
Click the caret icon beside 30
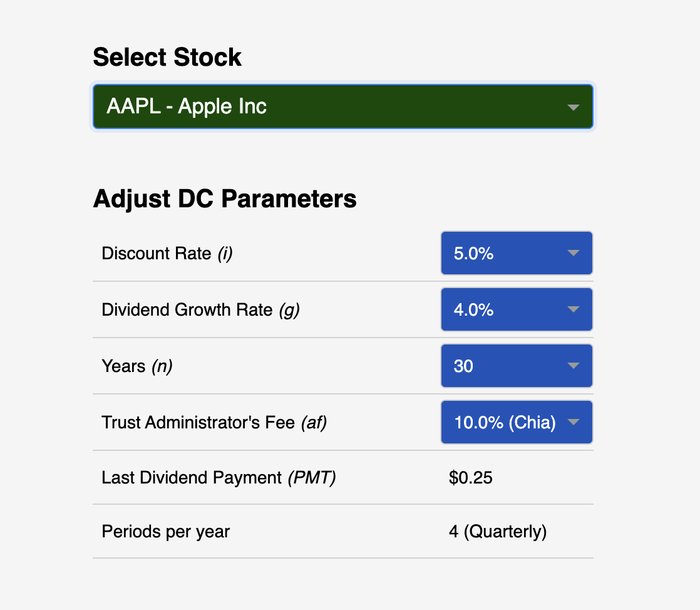[574, 366]
